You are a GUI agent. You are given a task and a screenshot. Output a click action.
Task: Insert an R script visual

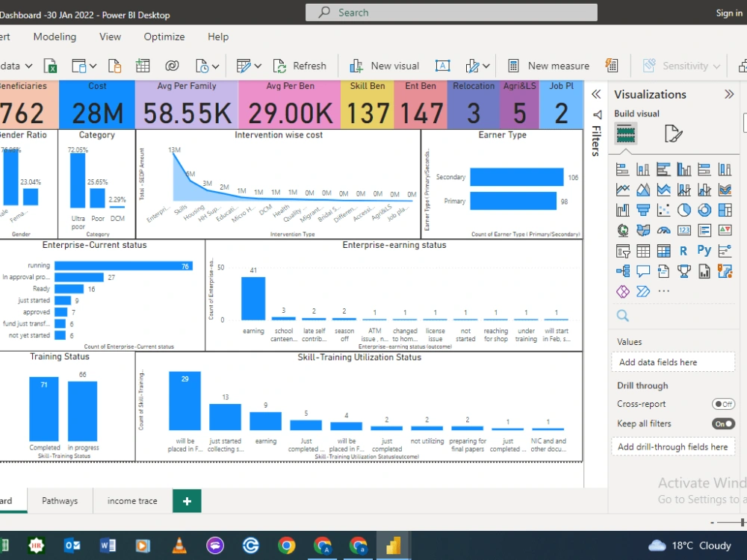684,250
